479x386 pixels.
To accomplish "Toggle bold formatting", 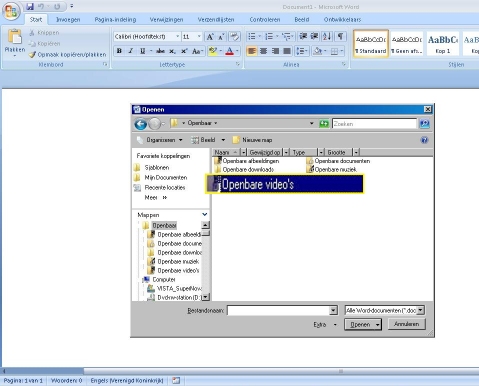I will (119, 51).
